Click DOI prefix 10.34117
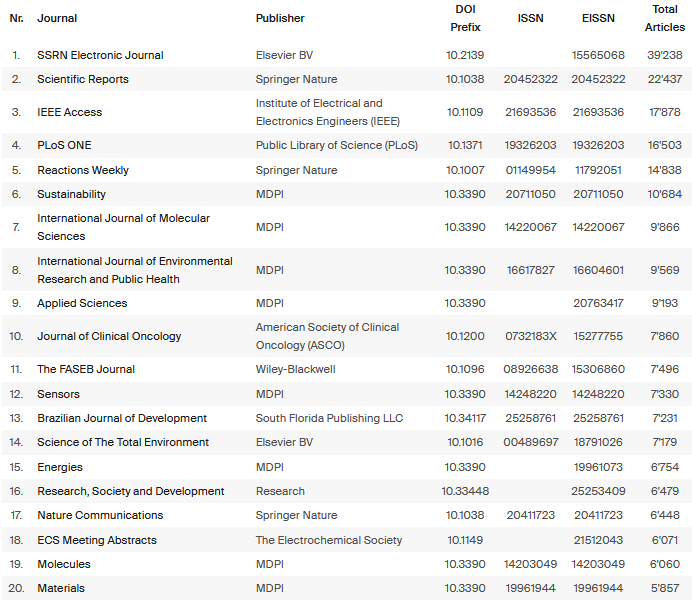 click(x=465, y=418)
